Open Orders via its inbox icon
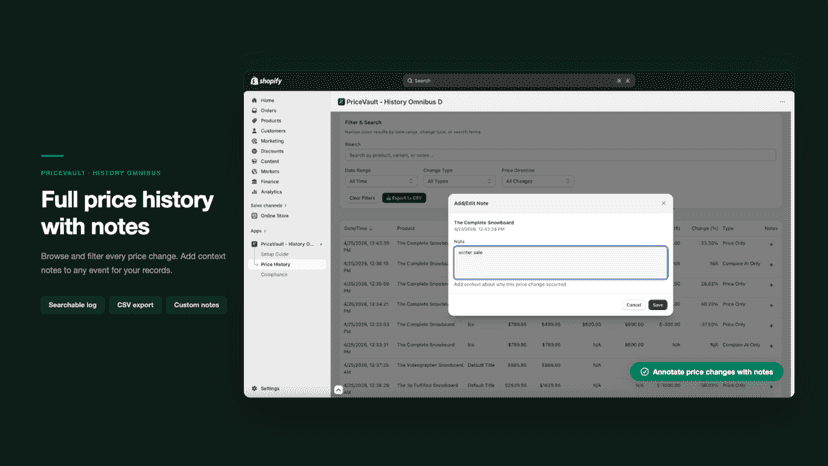 coord(255,110)
